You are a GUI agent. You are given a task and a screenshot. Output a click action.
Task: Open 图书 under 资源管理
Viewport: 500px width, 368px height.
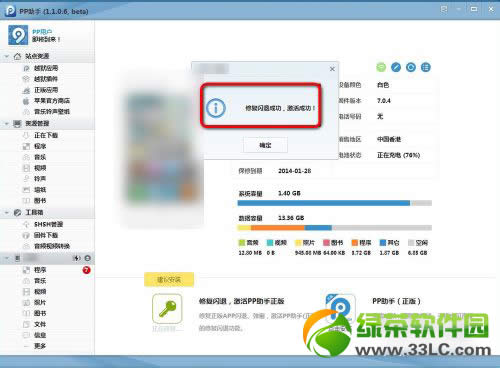[x=40, y=201]
